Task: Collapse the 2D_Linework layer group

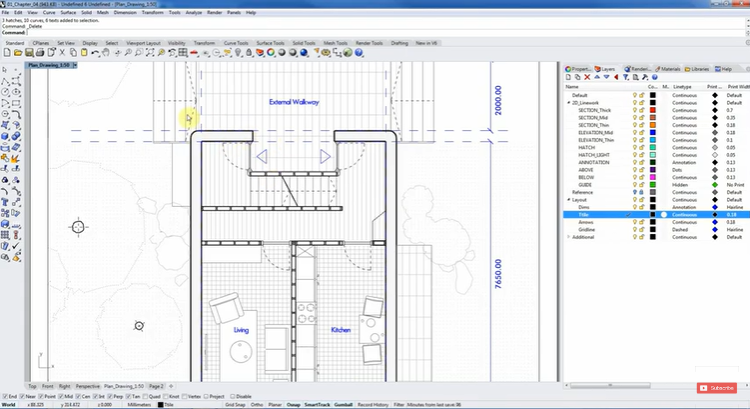Action: click(567, 102)
